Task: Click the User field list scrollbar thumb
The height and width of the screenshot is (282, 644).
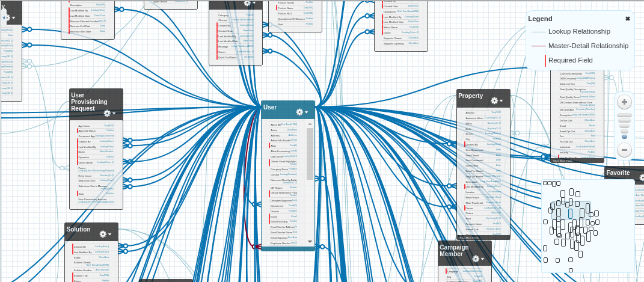Action: (310, 153)
